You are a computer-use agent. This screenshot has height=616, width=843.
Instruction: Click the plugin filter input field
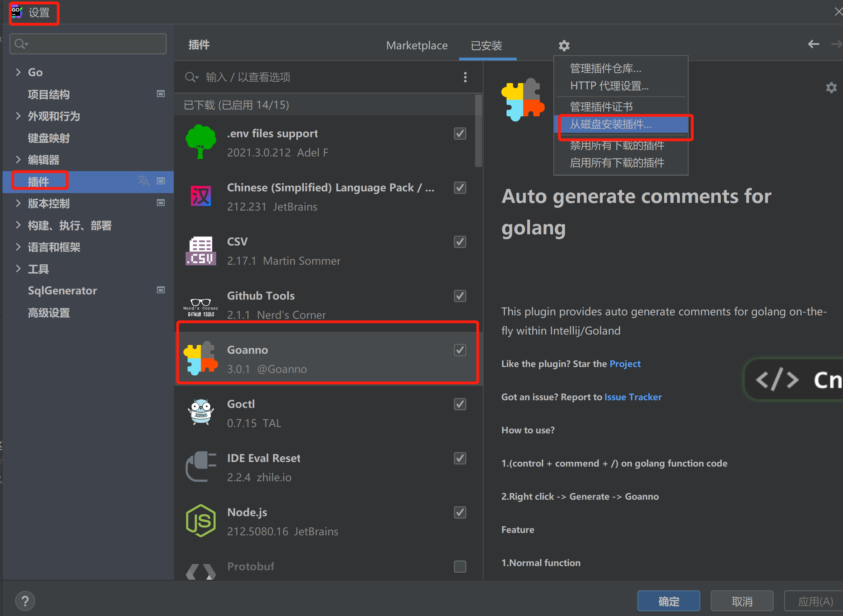321,77
